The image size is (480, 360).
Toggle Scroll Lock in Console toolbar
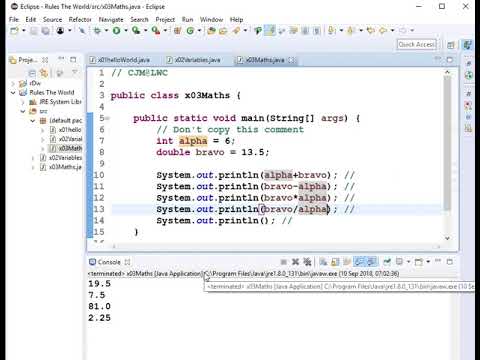(335, 262)
